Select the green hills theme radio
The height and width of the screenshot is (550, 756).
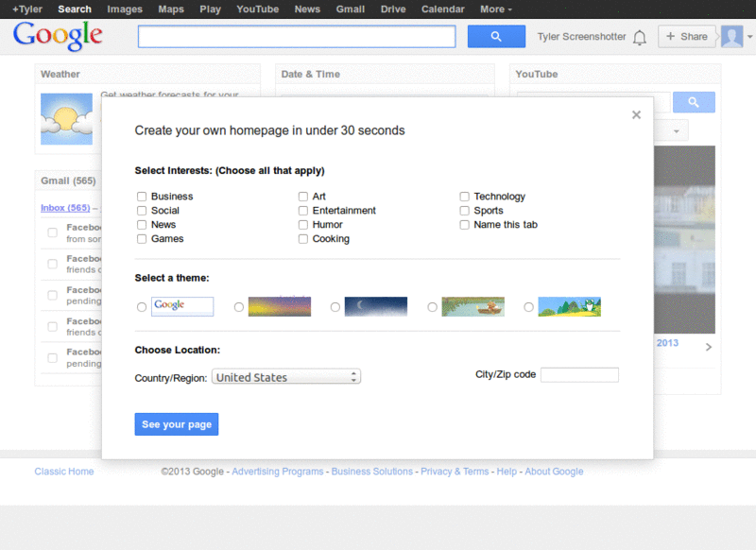[x=528, y=307]
